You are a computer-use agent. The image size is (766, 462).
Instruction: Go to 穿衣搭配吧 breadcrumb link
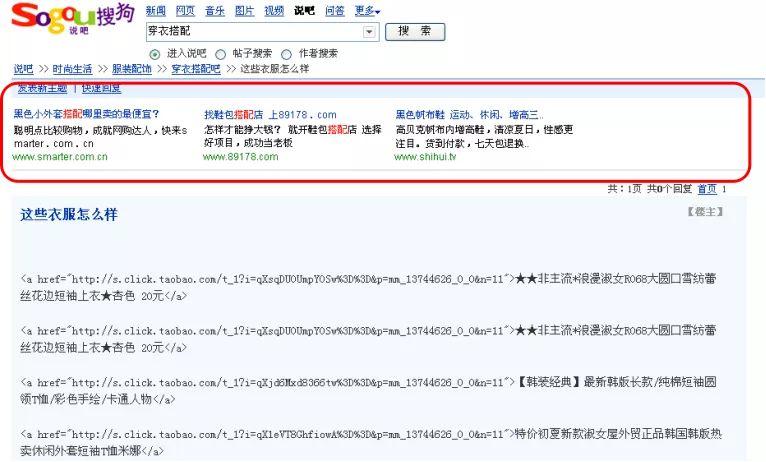pos(196,69)
